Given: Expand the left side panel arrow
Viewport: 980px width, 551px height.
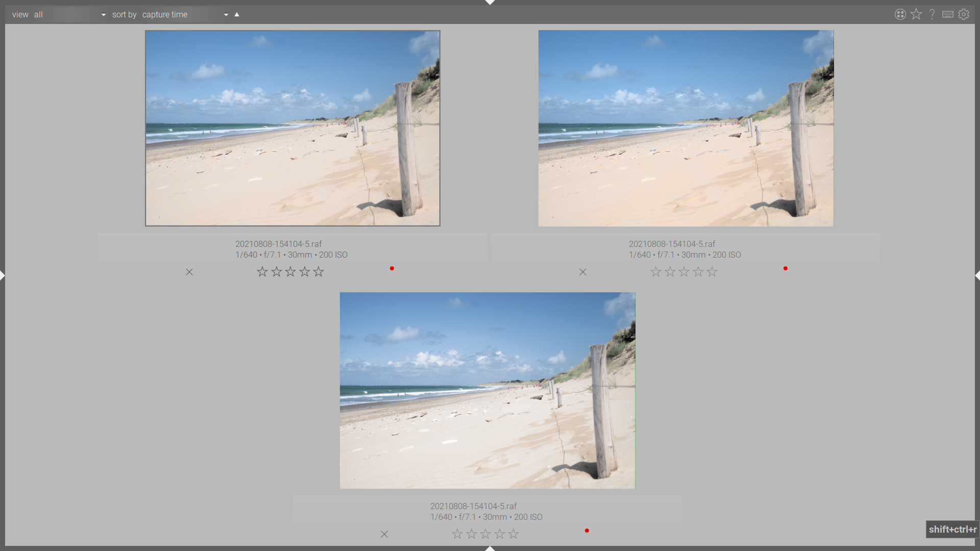Looking at the screenshot, I should (x=3, y=275).
